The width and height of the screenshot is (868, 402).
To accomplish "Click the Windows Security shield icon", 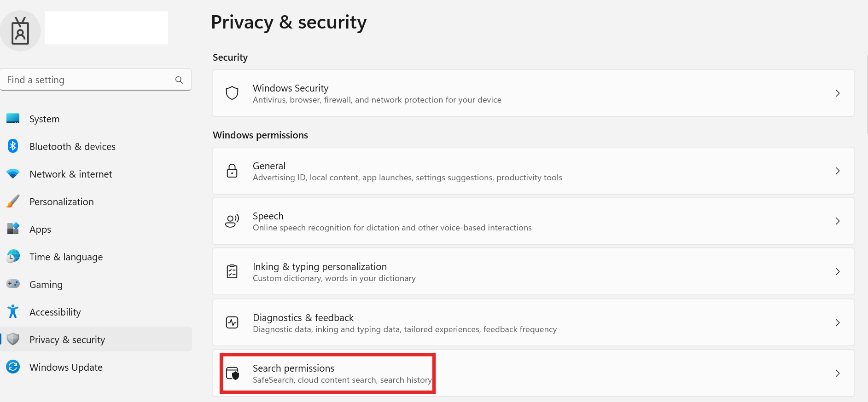I will (x=232, y=93).
